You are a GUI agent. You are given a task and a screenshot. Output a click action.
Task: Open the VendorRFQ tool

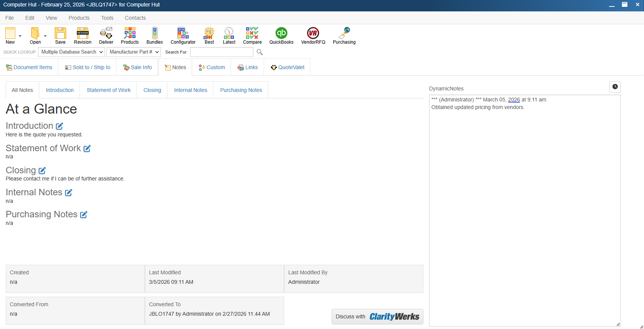coord(313,36)
